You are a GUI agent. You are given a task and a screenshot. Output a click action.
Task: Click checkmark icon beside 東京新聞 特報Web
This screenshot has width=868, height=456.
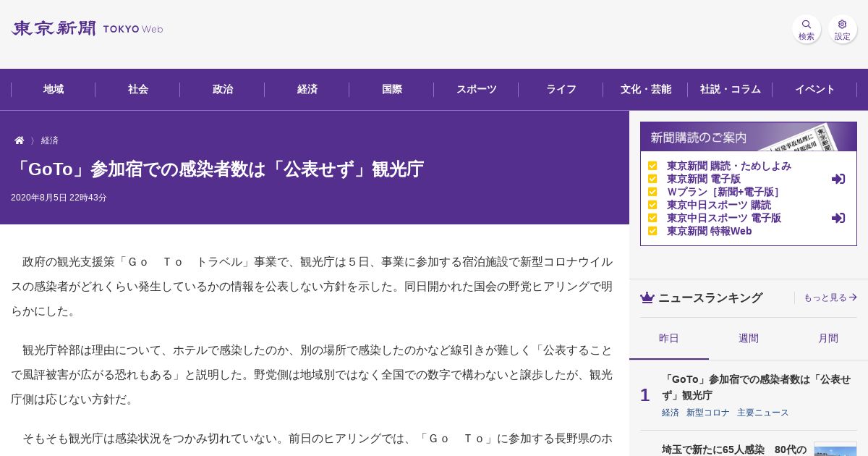(652, 231)
